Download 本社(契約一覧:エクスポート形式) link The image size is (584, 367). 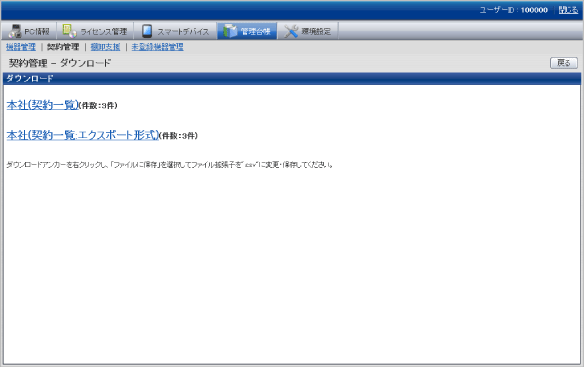pyautogui.click(x=83, y=135)
